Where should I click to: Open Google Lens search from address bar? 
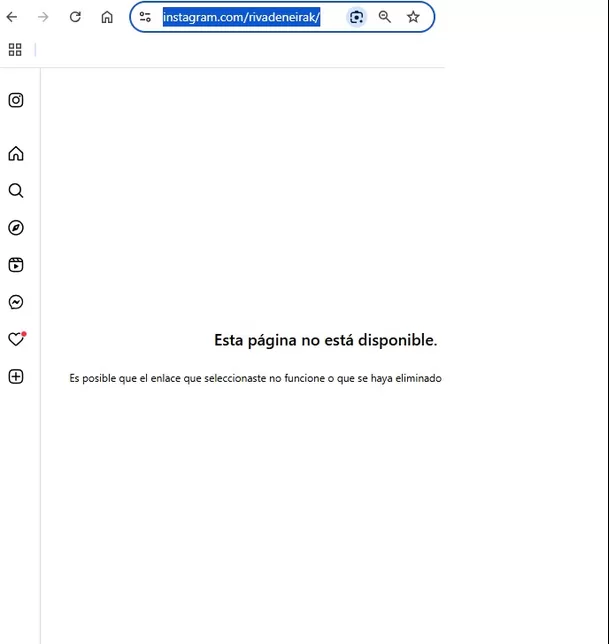point(356,17)
